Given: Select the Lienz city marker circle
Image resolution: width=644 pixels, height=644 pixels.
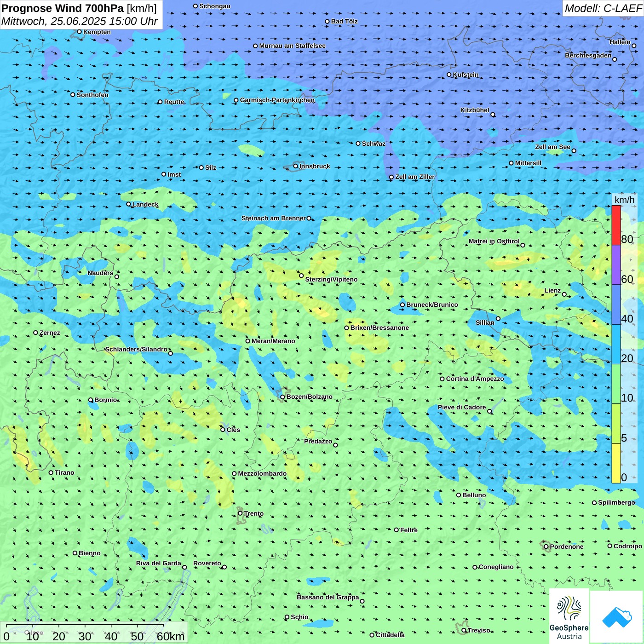Looking at the screenshot, I should (x=564, y=294).
